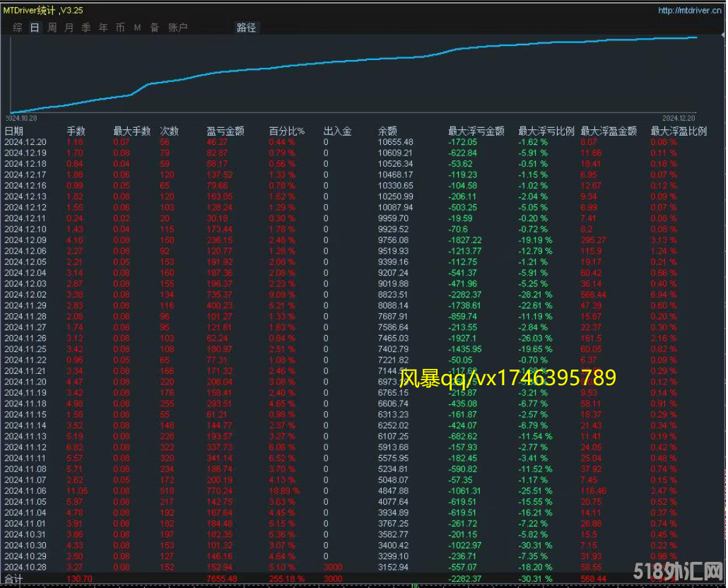Click the 手数 column header
The height and width of the screenshot is (588, 728).
point(76,131)
